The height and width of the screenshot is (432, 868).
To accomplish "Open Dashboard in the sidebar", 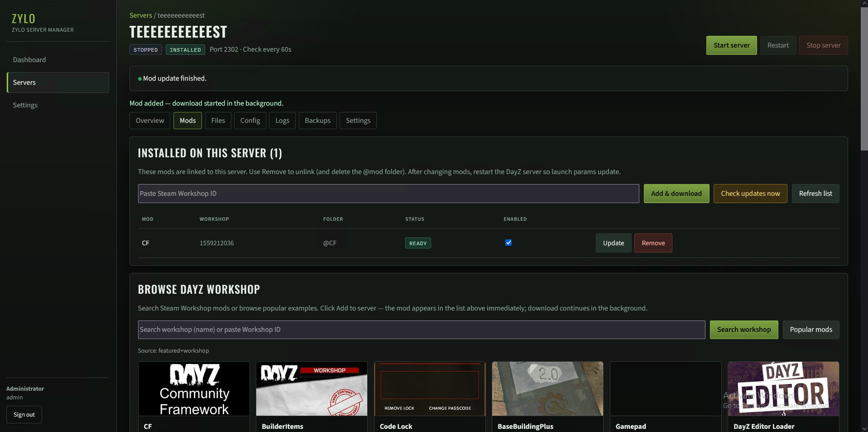I will [x=58, y=60].
